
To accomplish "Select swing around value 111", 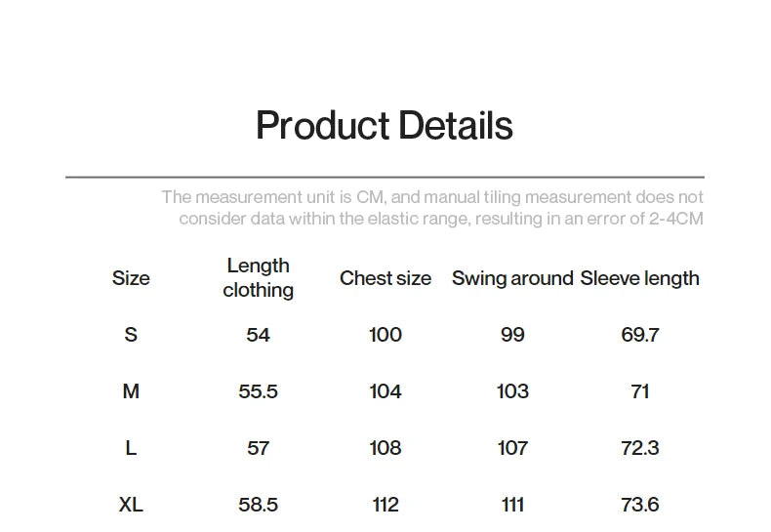I will (x=512, y=505).
